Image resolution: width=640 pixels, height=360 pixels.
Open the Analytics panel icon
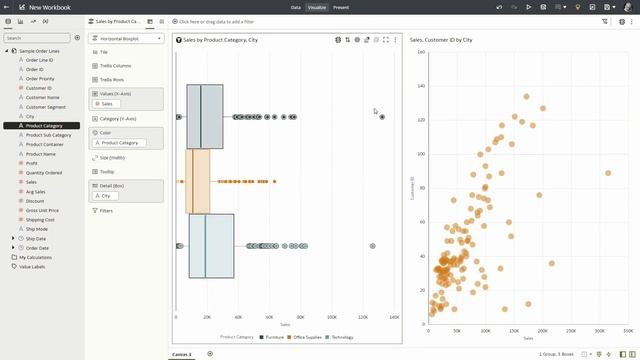point(33,21)
